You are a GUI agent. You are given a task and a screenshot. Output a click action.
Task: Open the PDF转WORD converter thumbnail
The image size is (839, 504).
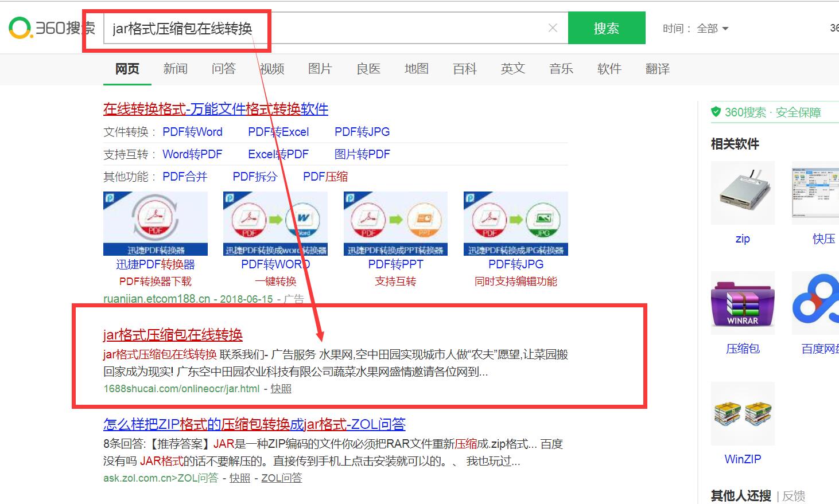(x=275, y=223)
